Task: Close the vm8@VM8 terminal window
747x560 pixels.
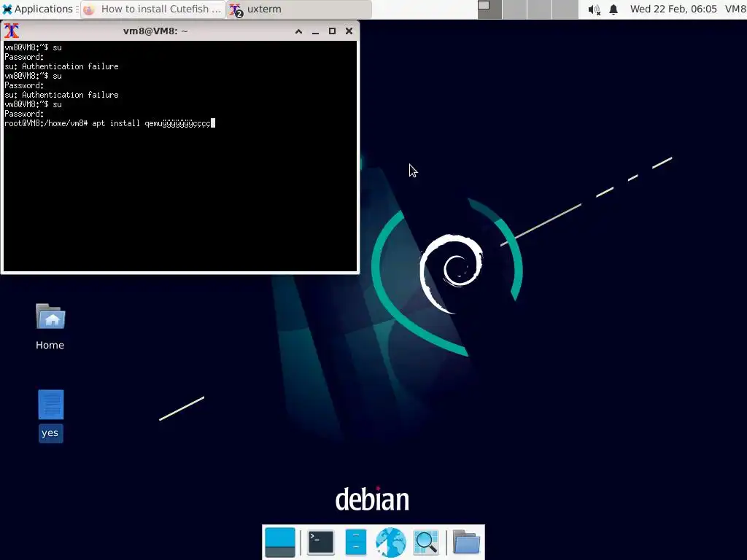Action: pyautogui.click(x=349, y=31)
